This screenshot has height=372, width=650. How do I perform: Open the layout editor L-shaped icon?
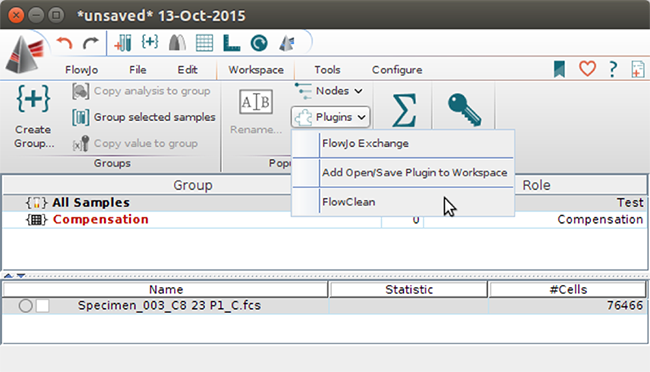231,43
